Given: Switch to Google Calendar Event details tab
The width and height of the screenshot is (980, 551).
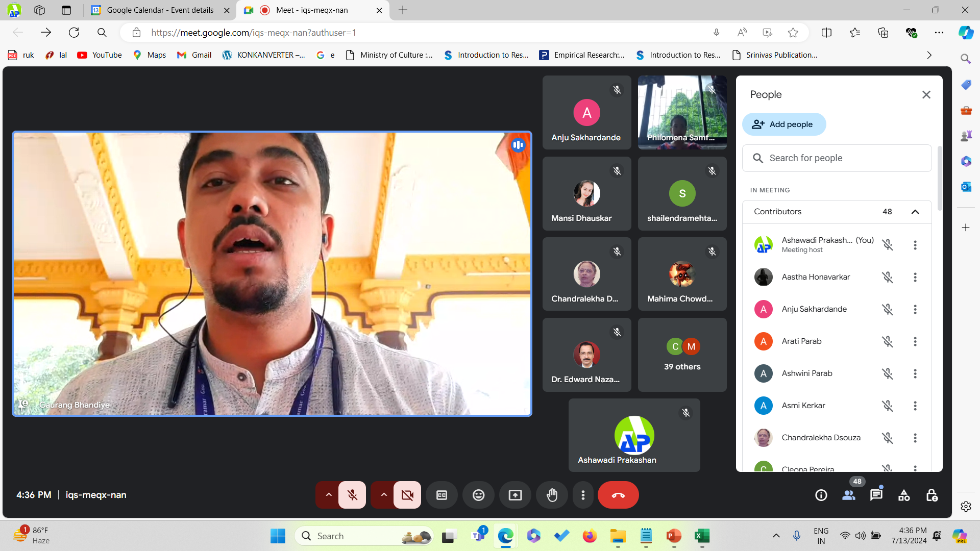Looking at the screenshot, I should point(160,10).
